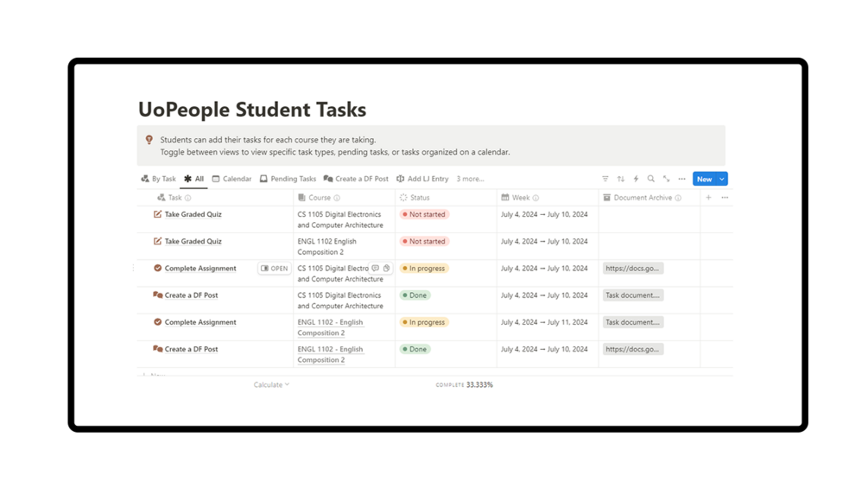This screenshot has height=488, width=868.
Task: Open the filter icon in database toolbar
Action: [x=605, y=179]
